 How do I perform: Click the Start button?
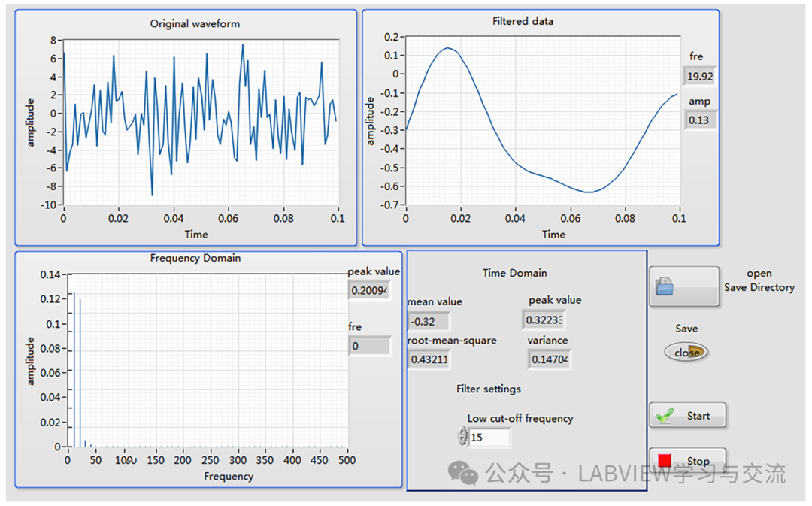[x=688, y=415]
